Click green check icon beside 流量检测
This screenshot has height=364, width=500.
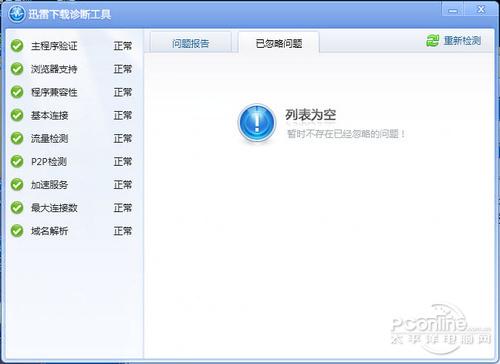tap(17, 138)
